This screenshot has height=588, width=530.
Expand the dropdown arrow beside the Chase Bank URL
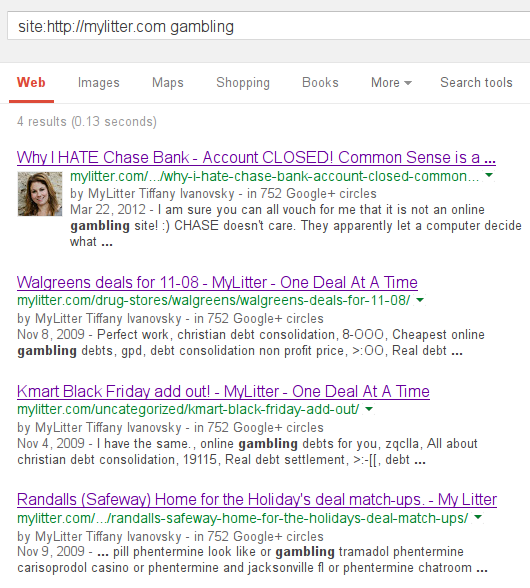(489, 175)
